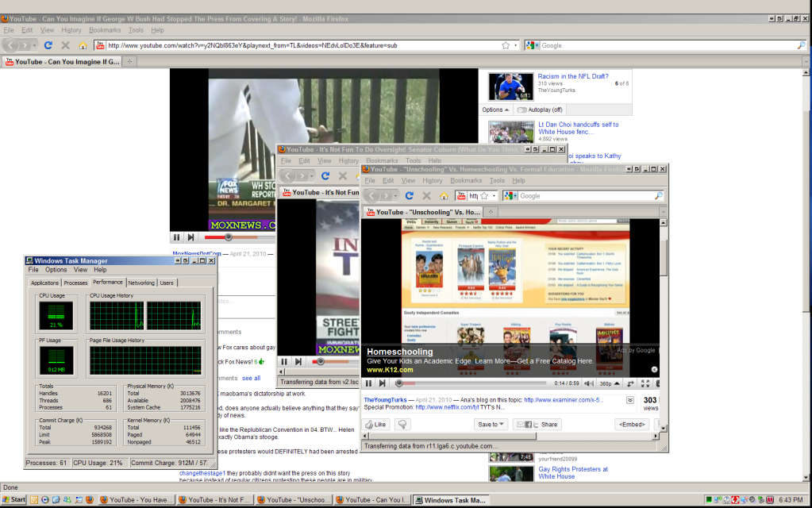812x508 pixels.
Task: Click the Windows Start button
Action: (14, 500)
